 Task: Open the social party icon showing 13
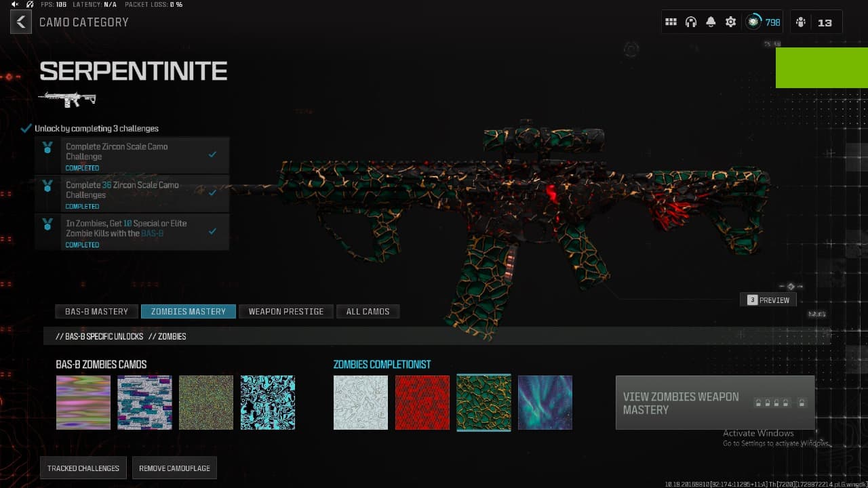click(x=816, y=22)
